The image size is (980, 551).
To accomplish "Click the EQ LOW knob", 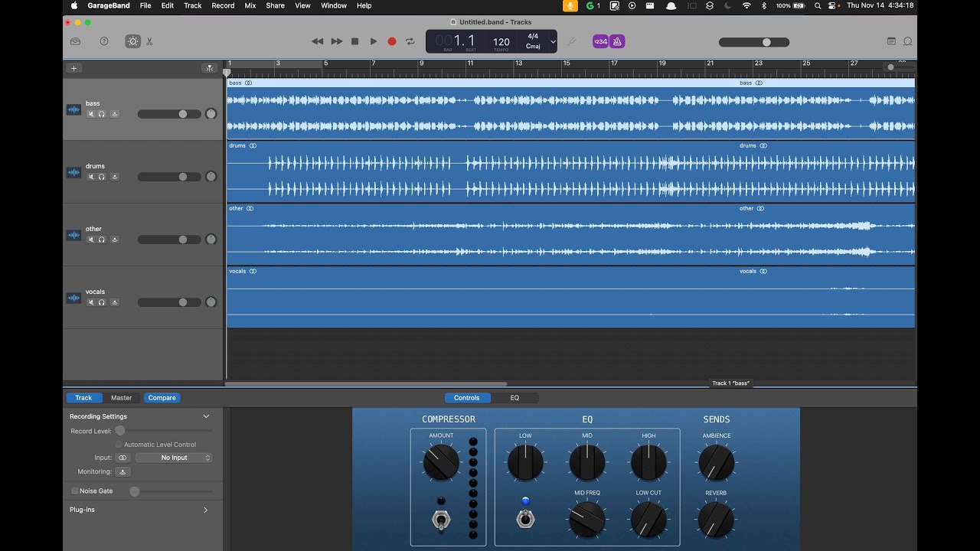I will tap(525, 462).
